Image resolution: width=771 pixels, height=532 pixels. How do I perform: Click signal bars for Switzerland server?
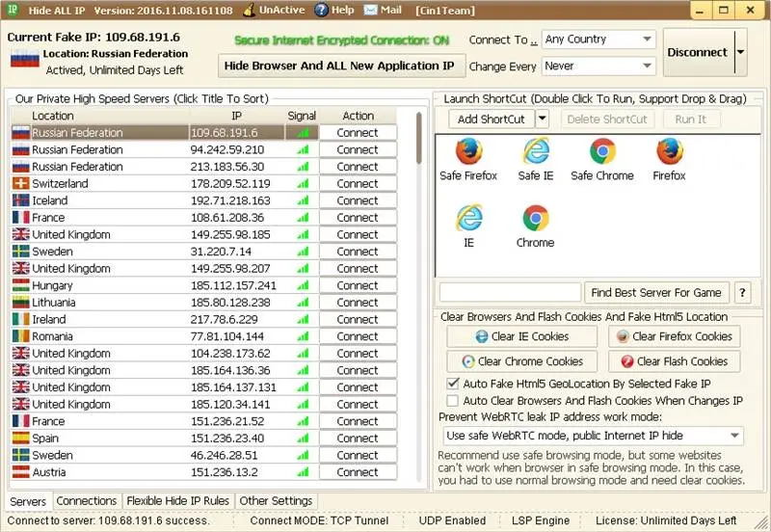point(303,183)
